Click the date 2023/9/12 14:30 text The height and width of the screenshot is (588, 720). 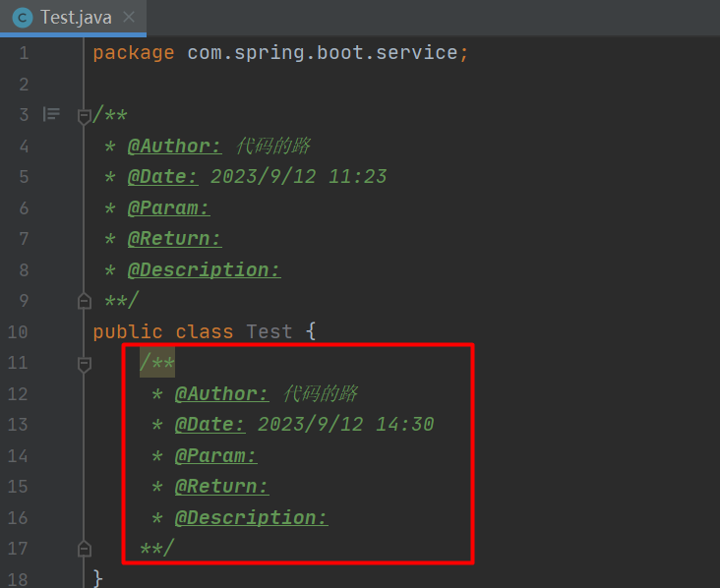click(345, 425)
